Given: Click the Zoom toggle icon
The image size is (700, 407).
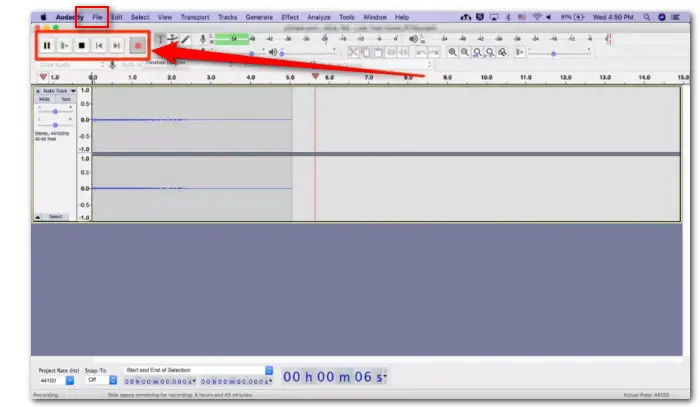Looking at the screenshot, I should coord(502,52).
